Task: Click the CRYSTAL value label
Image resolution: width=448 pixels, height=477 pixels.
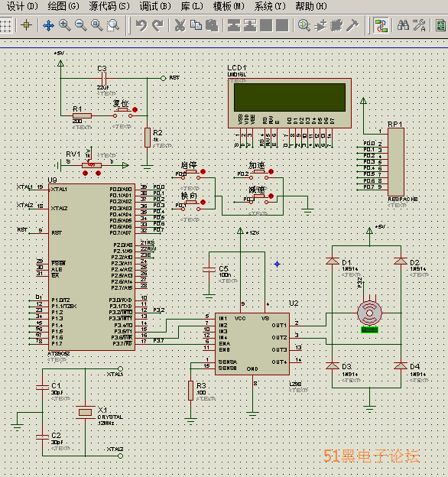Action: (x=110, y=417)
